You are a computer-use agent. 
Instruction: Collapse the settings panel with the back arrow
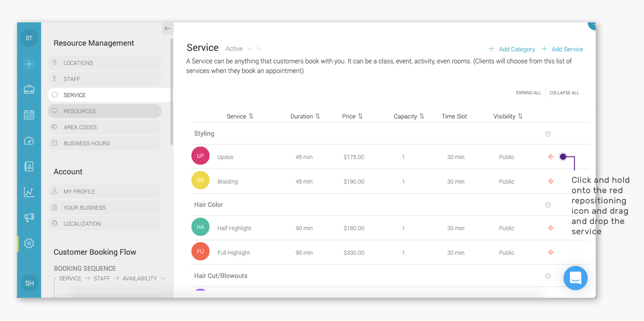point(168,29)
